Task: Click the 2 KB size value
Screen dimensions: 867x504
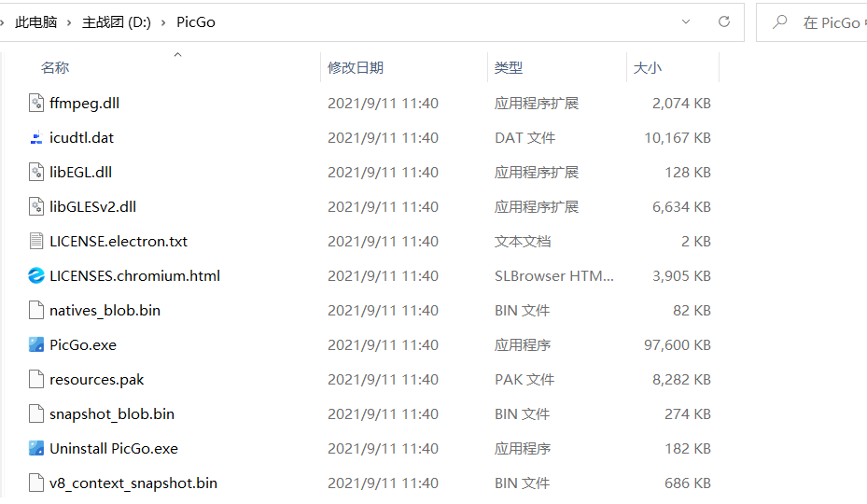Action: coord(695,241)
